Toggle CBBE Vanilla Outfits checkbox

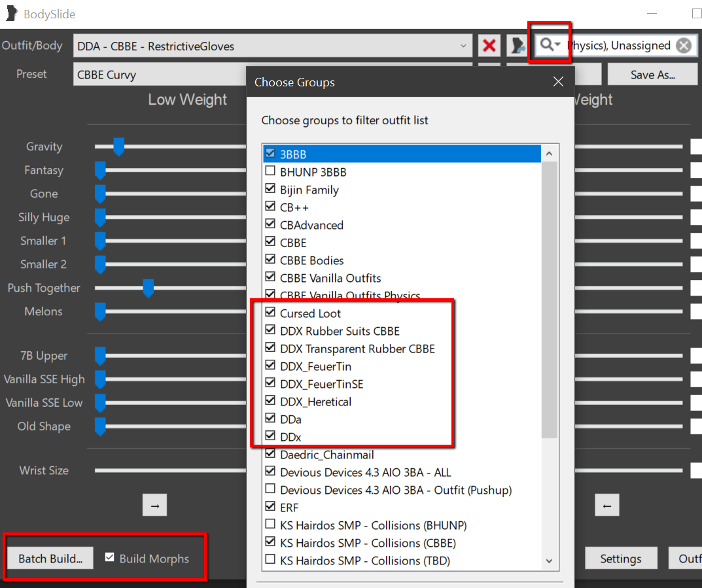[270, 277]
